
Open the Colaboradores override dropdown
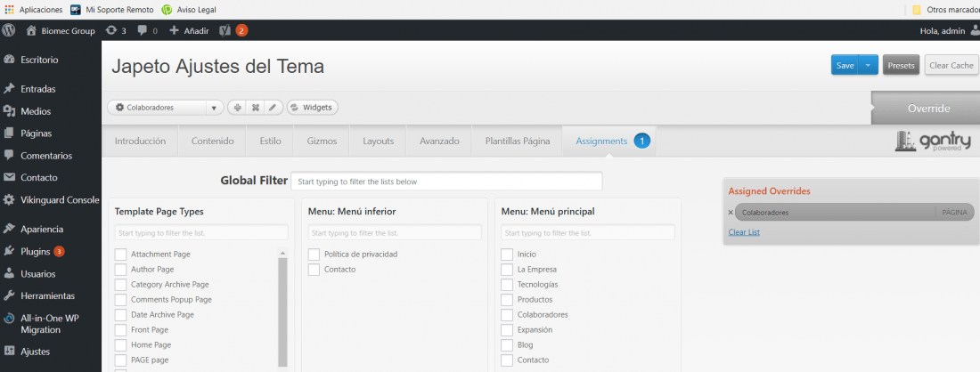[166, 108]
